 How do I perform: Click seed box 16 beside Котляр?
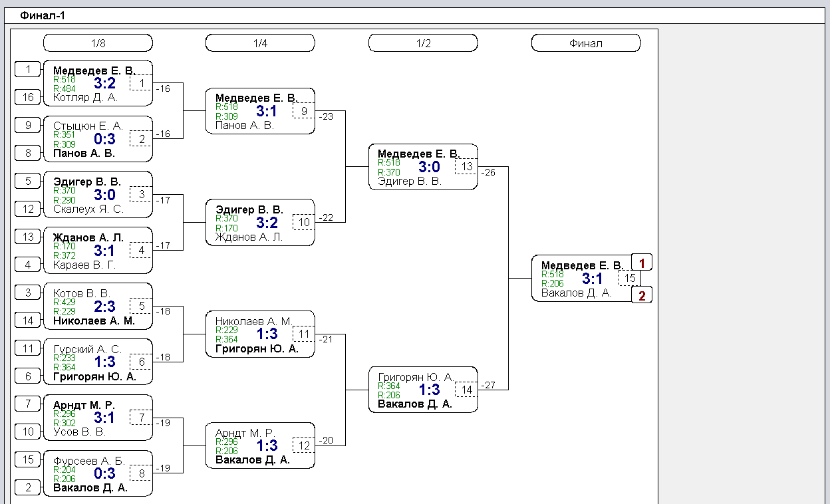pos(28,97)
